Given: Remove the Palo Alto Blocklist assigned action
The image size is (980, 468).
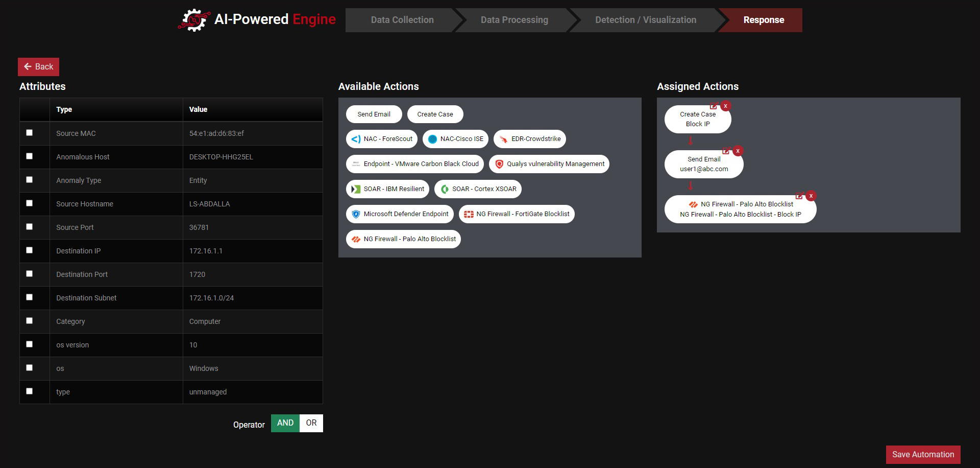Looking at the screenshot, I should 811,196.
